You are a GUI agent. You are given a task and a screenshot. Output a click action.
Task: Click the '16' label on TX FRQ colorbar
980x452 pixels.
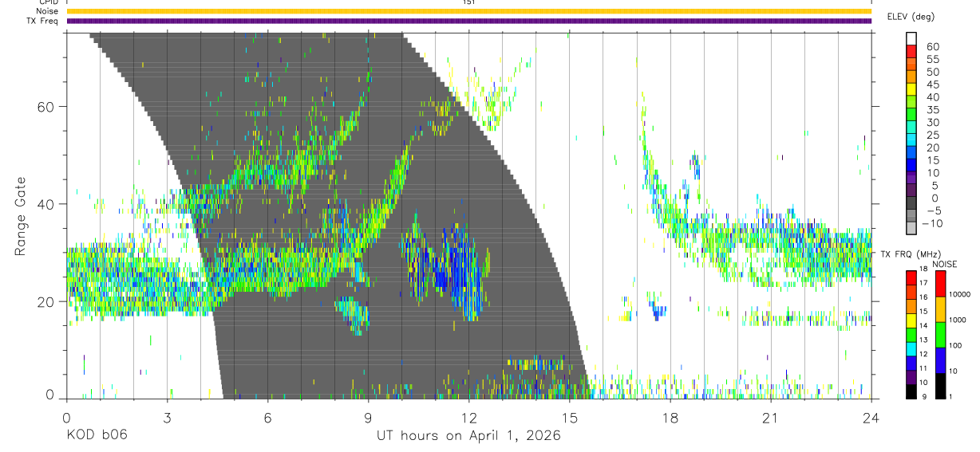tap(924, 297)
